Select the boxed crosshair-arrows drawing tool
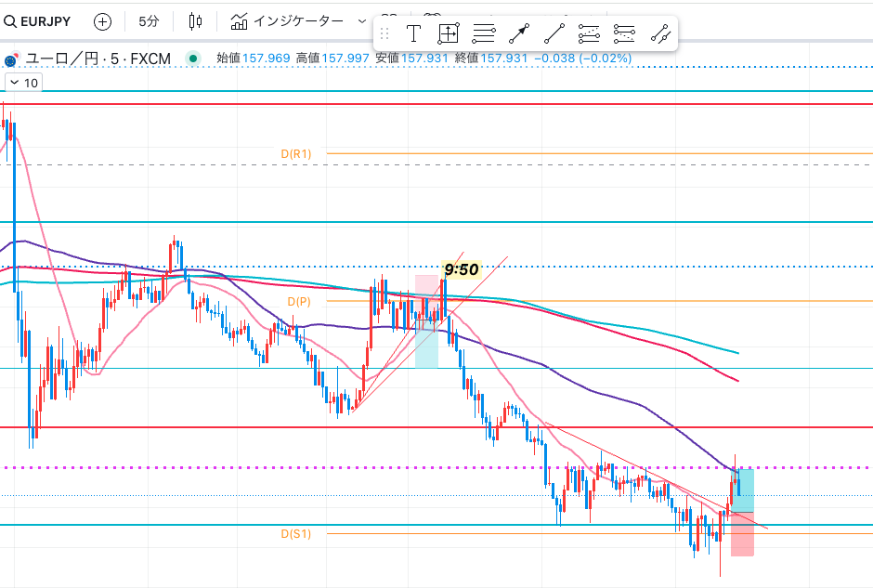 pyautogui.click(x=449, y=34)
